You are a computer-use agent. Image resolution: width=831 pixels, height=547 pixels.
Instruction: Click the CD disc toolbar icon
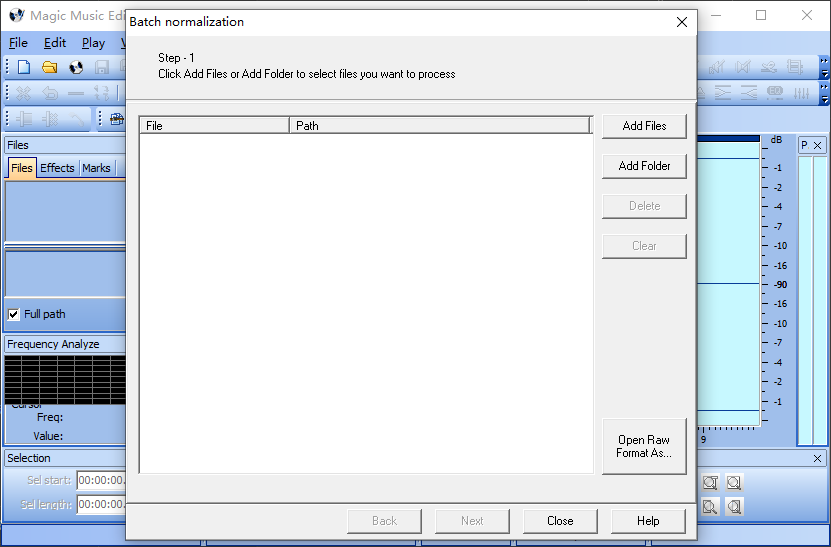tap(76, 67)
